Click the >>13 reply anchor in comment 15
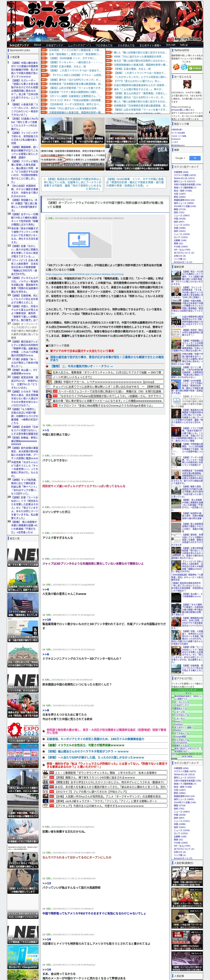Screen dimensions: 210x980 [x=46, y=883]
